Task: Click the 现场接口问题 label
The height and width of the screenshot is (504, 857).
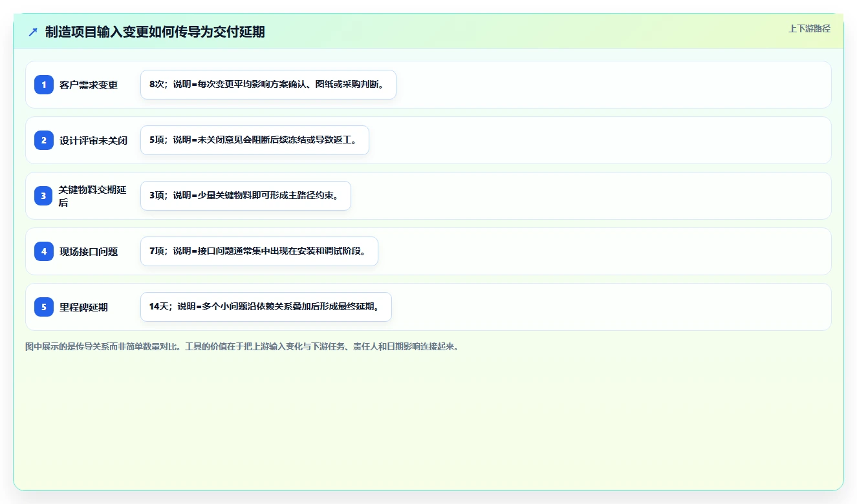Action: (89, 251)
